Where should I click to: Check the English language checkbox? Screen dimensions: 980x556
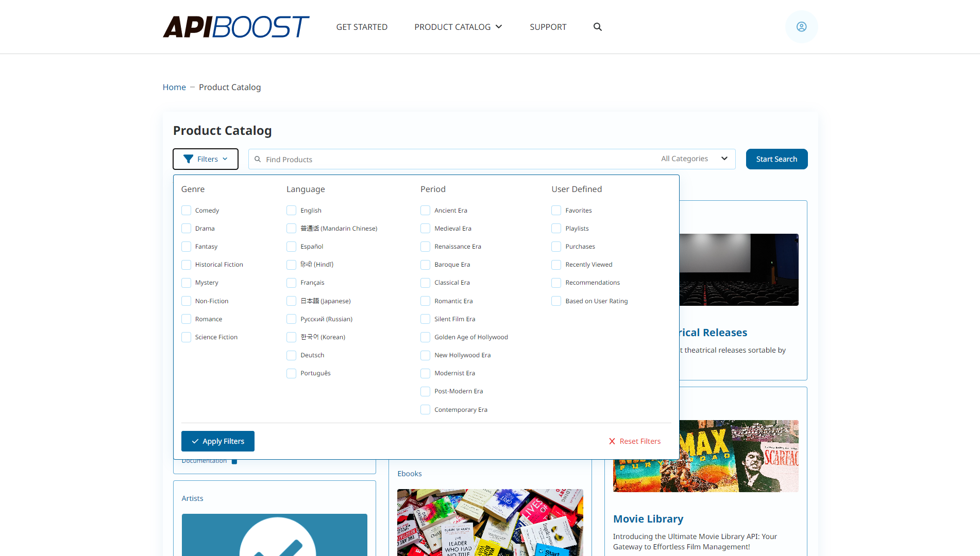coord(291,211)
